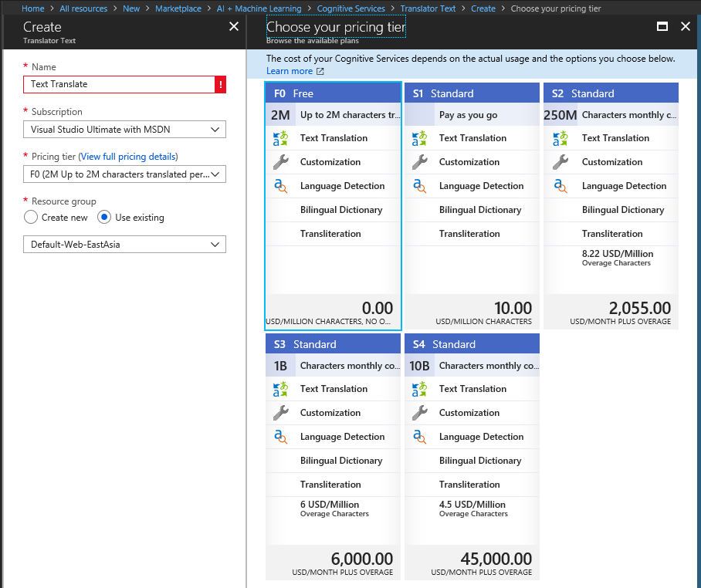Screen dimensions: 701x588
Task: Open external link icon next to Learn more
Action: coord(320,71)
